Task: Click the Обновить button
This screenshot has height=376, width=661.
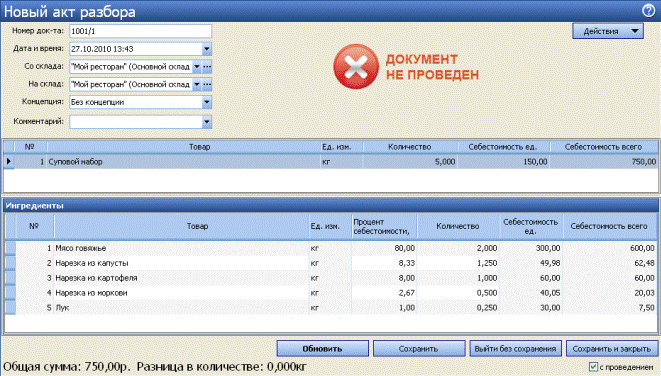Action: coord(322,349)
